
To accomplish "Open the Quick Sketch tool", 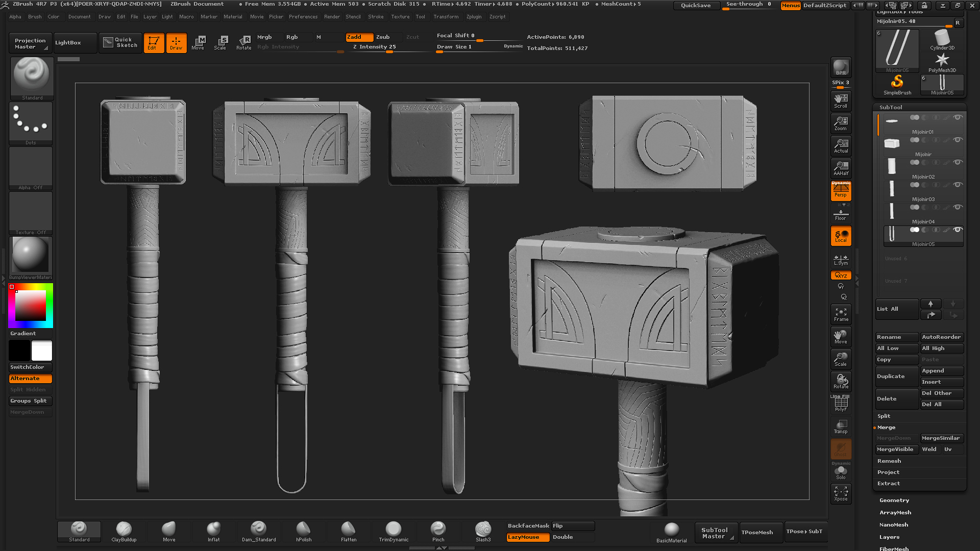I will (120, 43).
